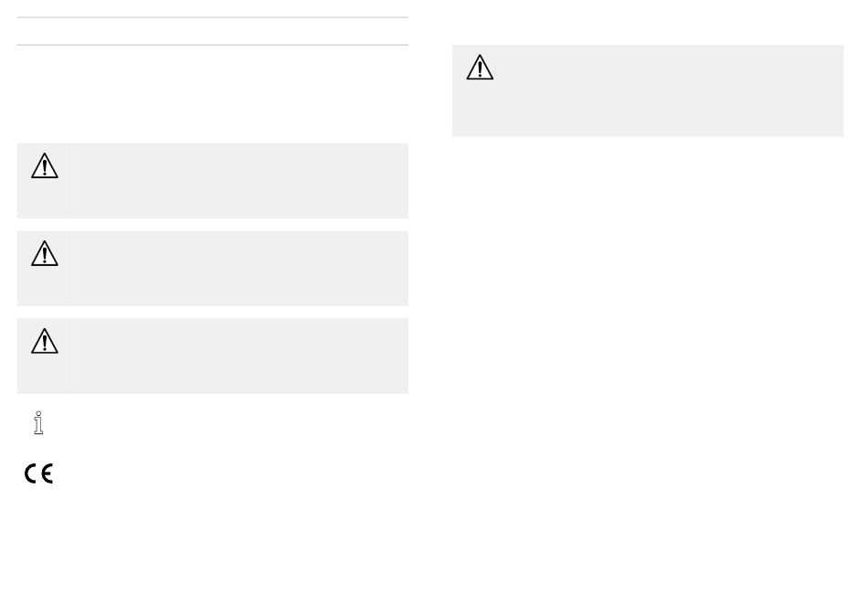This screenshot has height=596, width=868.
Task: Click the warning triangle in the top left-column box
Action: (44, 165)
